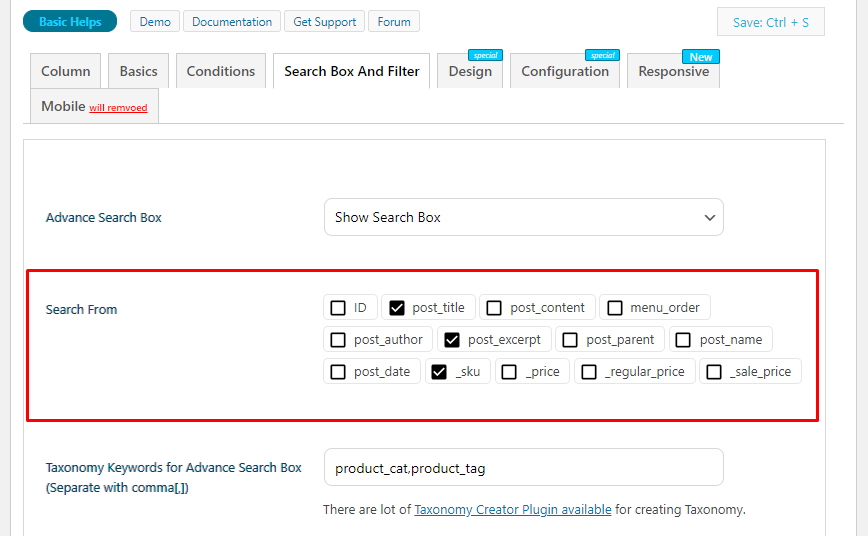The image size is (868, 536).
Task: Check the _price option
Action: pos(509,372)
